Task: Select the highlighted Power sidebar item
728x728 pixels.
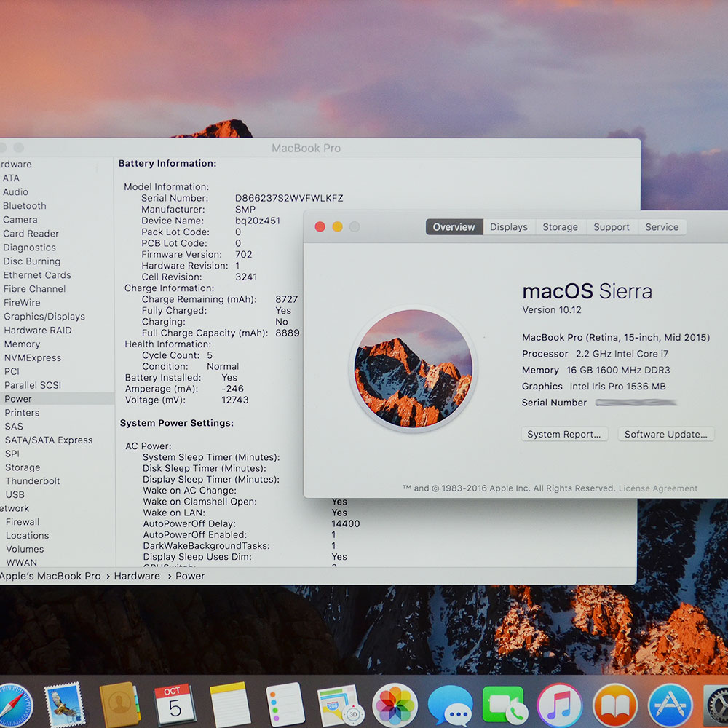Action: (56, 399)
